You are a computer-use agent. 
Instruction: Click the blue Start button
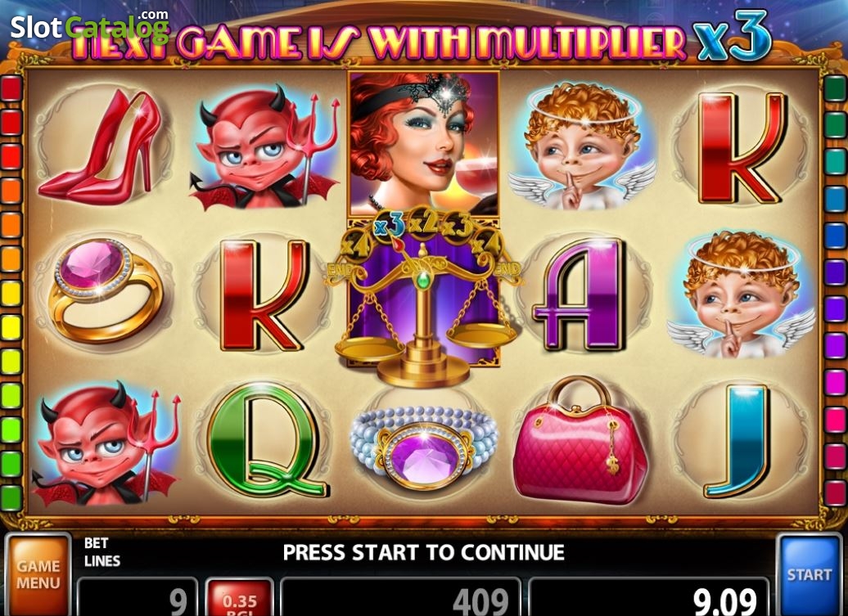pos(810,574)
